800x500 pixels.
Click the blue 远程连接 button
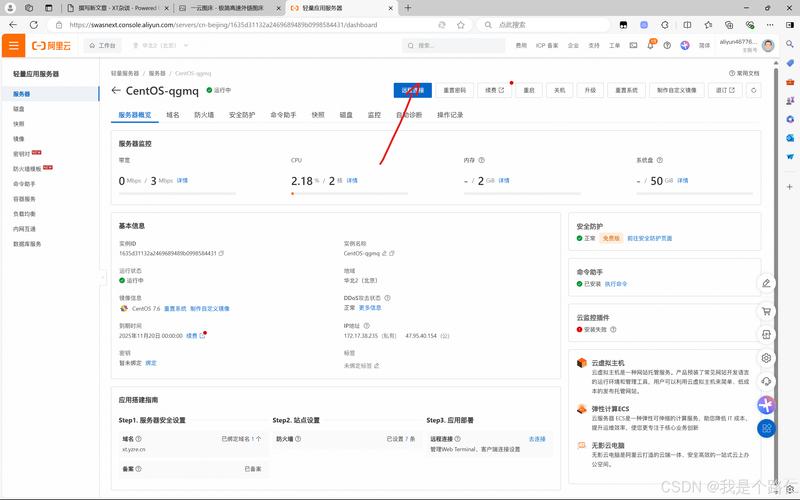[x=413, y=90]
